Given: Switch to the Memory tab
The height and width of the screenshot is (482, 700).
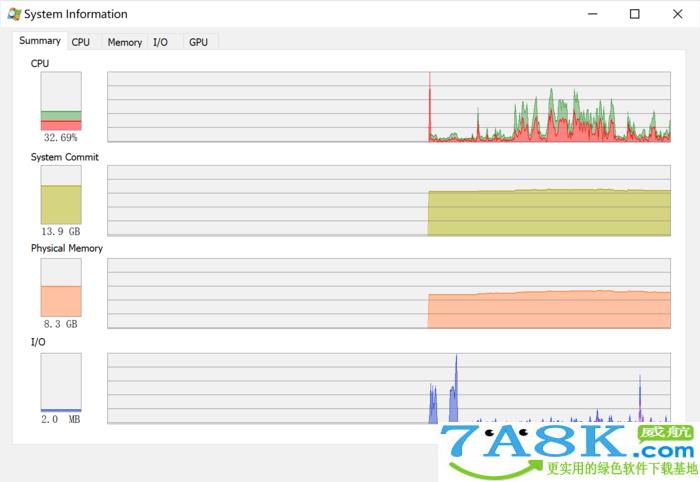Looking at the screenshot, I should (125, 42).
